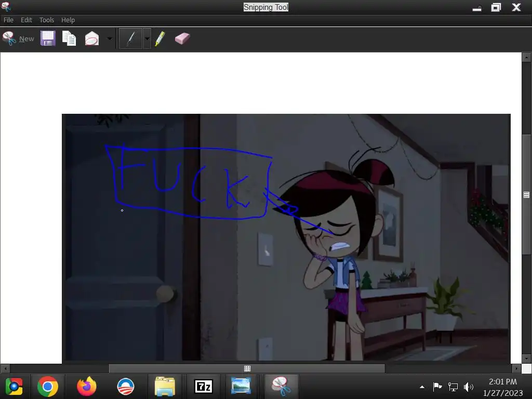Click the horizontal scrollbar left arrow

click(x=5, y=368)
